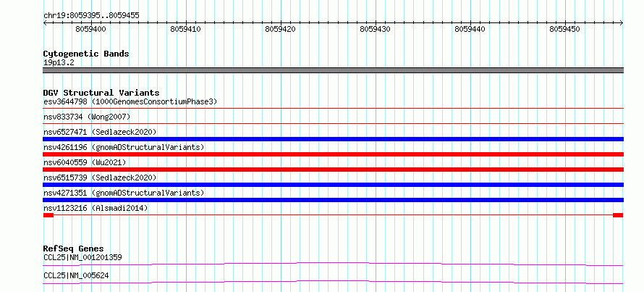
Task: Click the 8059420 ruler position label
Action: [281, 29]
